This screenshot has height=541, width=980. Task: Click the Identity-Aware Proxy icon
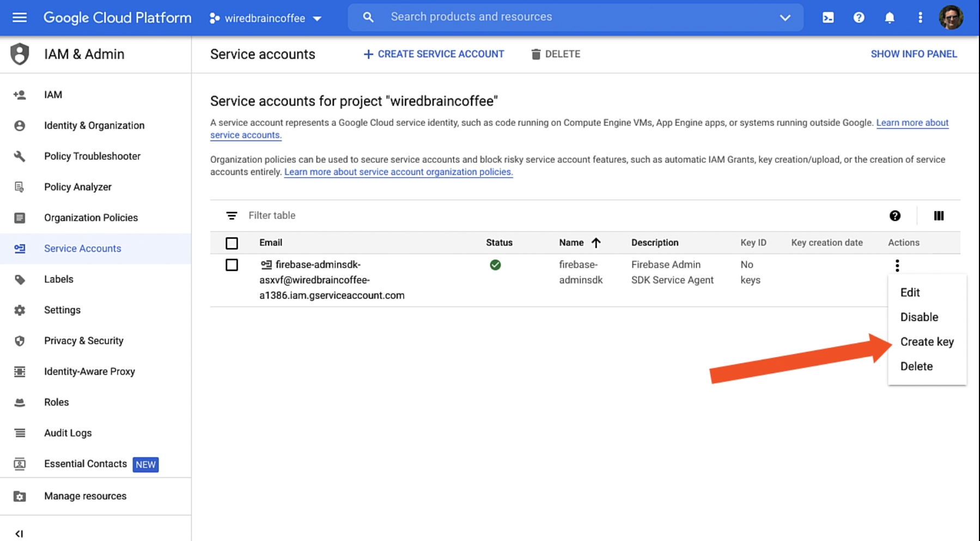[20, 372]
